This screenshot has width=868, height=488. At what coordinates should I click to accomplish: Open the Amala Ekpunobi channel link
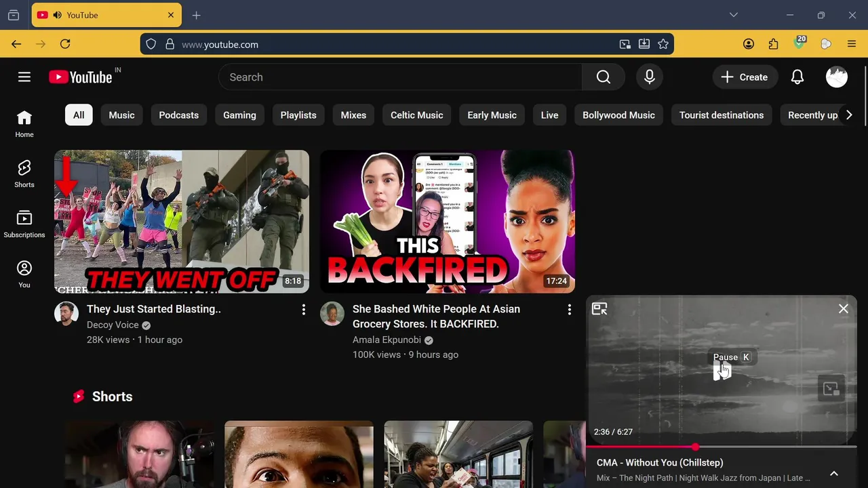387,340
